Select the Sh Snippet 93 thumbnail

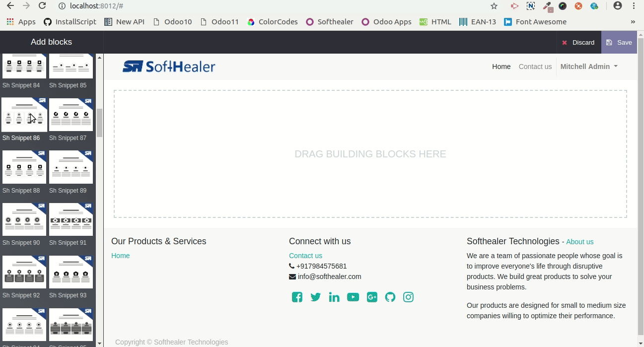point(71,272)
